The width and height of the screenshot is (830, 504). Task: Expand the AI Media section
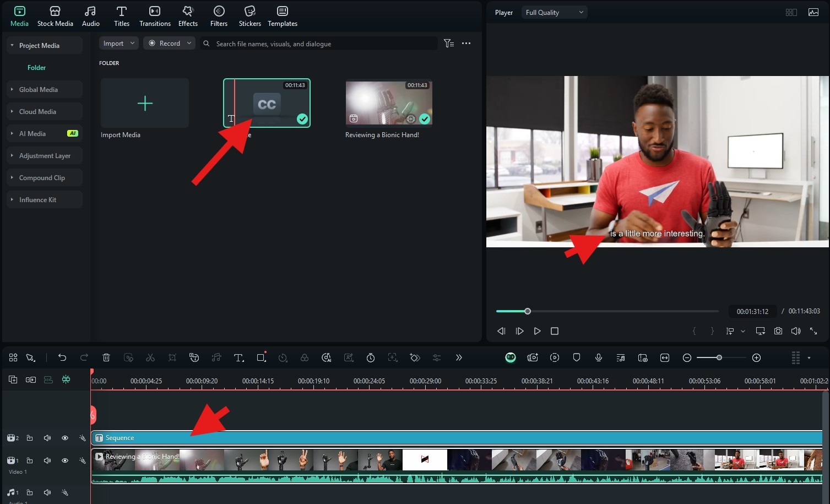click(12, 133)
